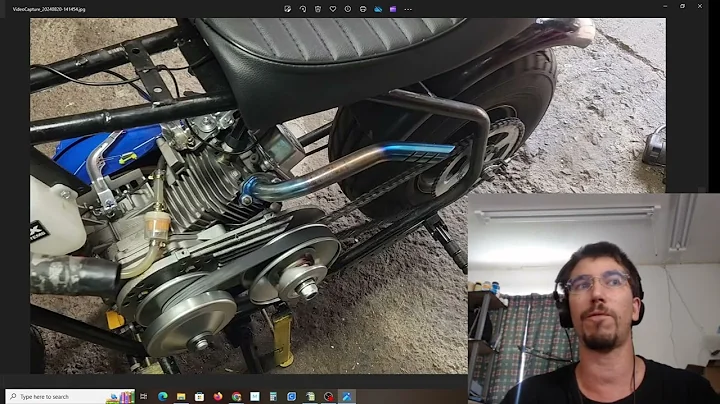Open the dark round recorder icon on taskbar
This screenshot has width=720, height=404.
328,396
